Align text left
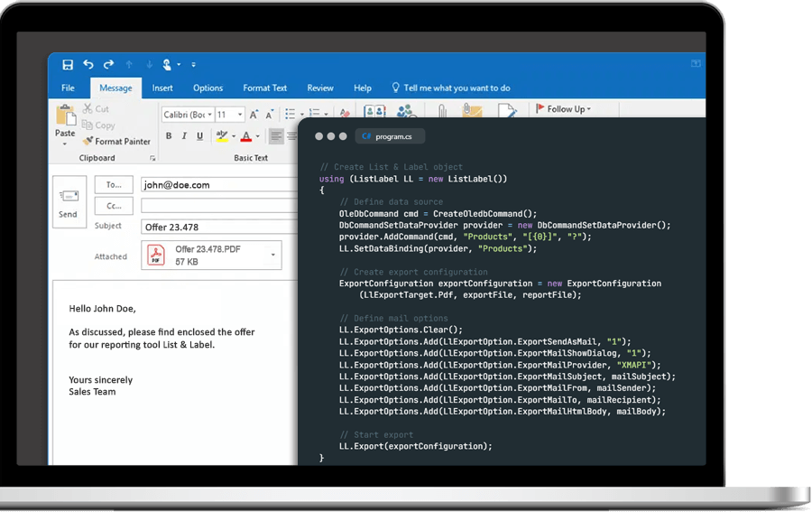 click(x=276, y=136)
